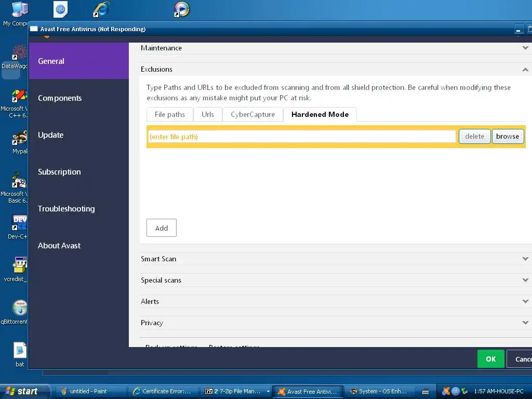The image size is (532, 399).
Task: Click the taskbar clock showing 1:57 AM
Action: click(x=498, y=391)
